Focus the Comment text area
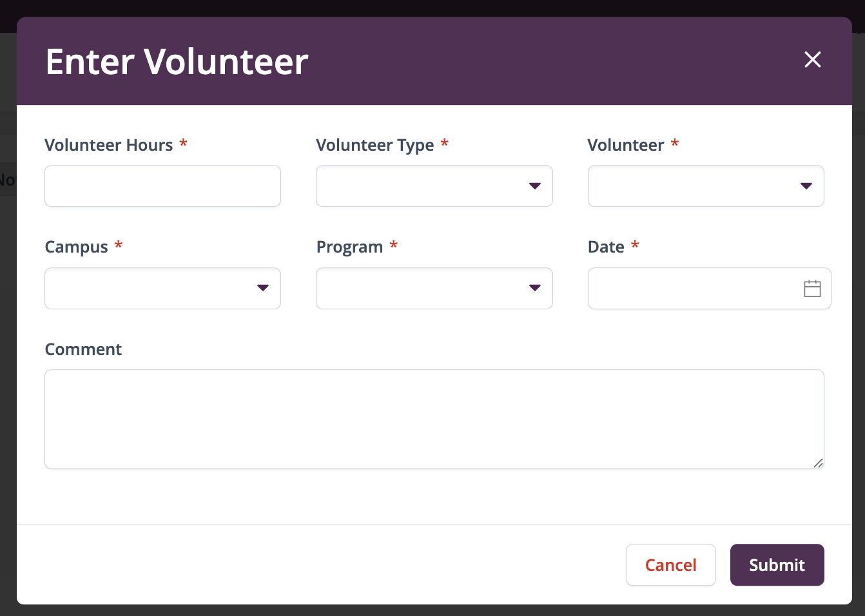This screenshot has width=865, height=616. [434, 419]
